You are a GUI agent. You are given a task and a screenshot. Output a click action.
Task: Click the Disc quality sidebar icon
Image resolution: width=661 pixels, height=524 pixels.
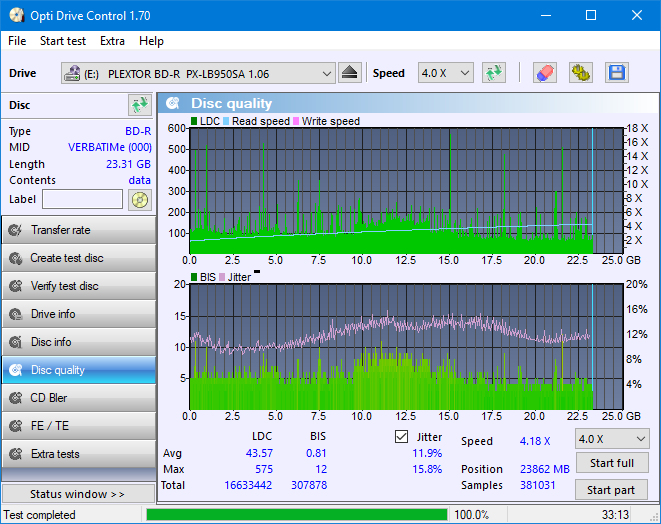16,370
